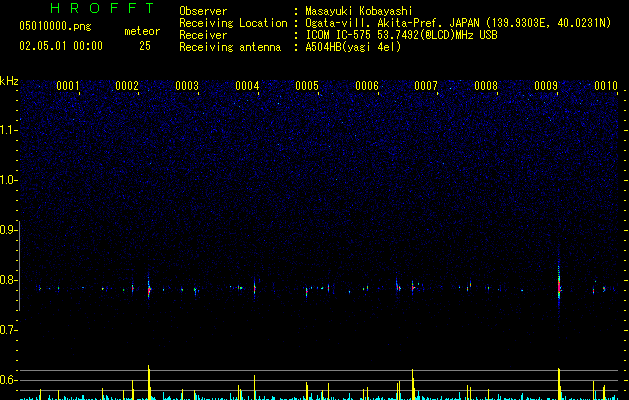Click time marker 0006
This screenshot has width=629, height=400.
(x=367, y=86)
